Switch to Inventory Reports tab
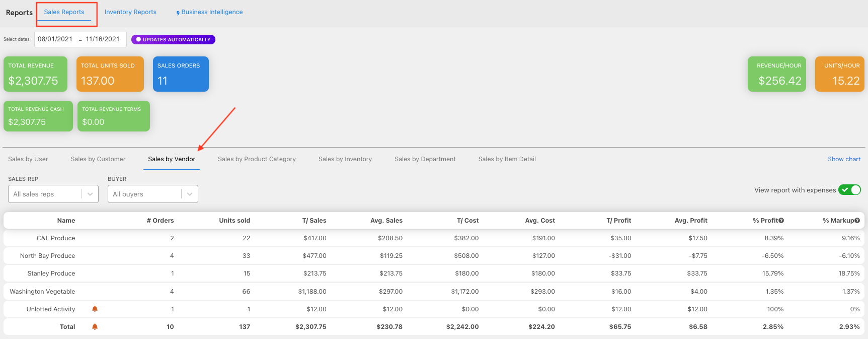 (x=130, y=12)
